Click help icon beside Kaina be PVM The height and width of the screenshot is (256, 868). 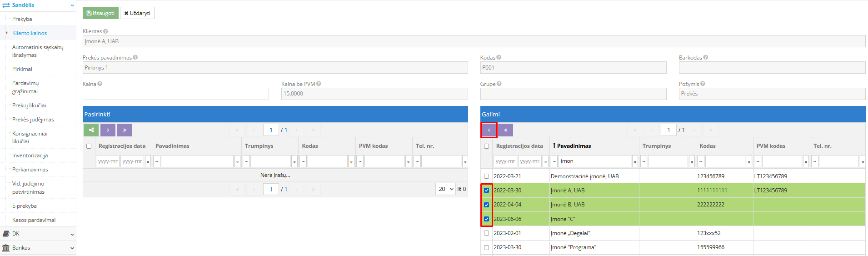(319, 84)
